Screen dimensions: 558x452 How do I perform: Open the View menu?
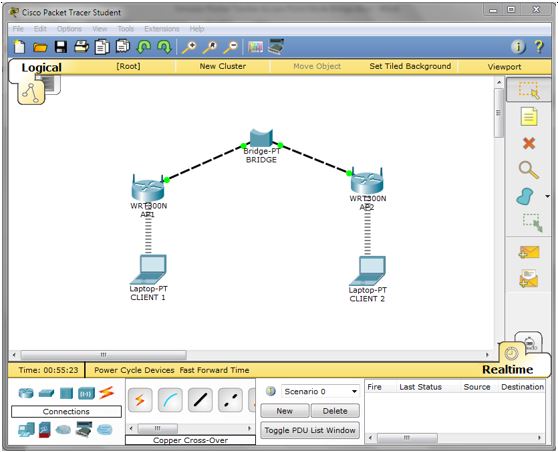(x=100, y=29)
